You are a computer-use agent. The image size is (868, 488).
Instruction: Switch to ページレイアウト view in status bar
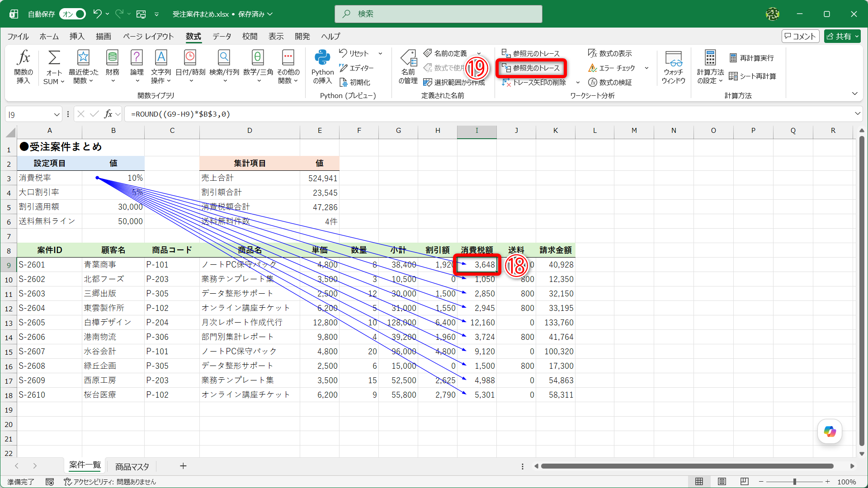[722, 482]
